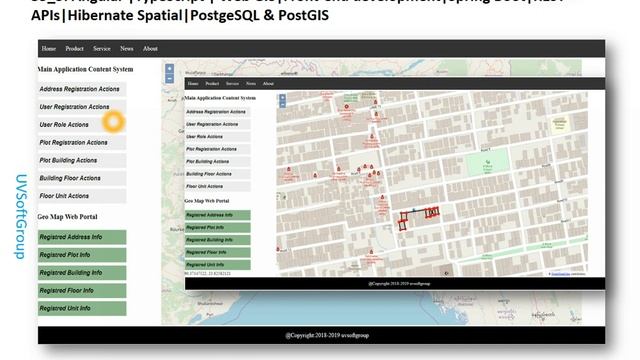Show Registered Unit Info in back window

click(82, 309)
